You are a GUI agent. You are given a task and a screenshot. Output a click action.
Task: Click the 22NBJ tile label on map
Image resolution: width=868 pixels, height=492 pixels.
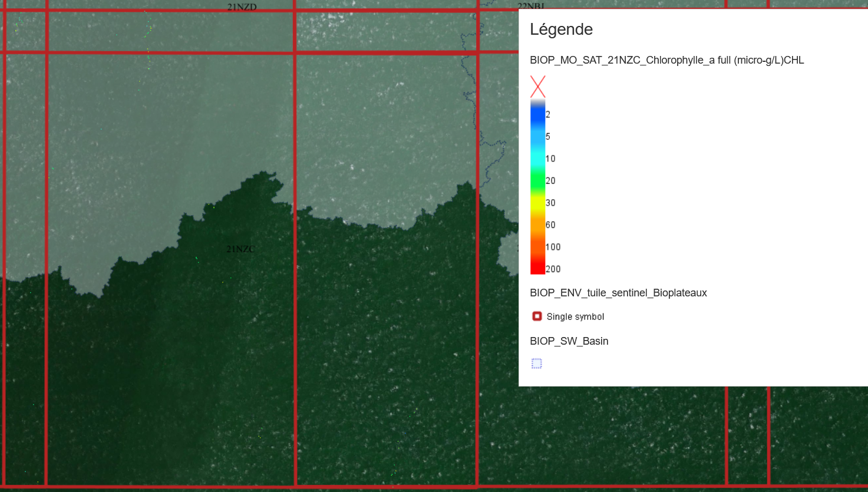pyautogui.click(x=530, y=6)
